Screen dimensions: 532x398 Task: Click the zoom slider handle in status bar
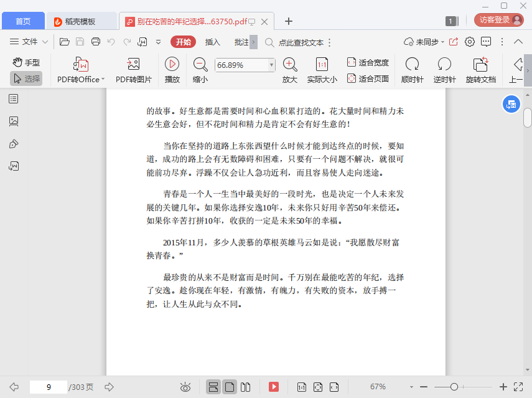point(454,387)
